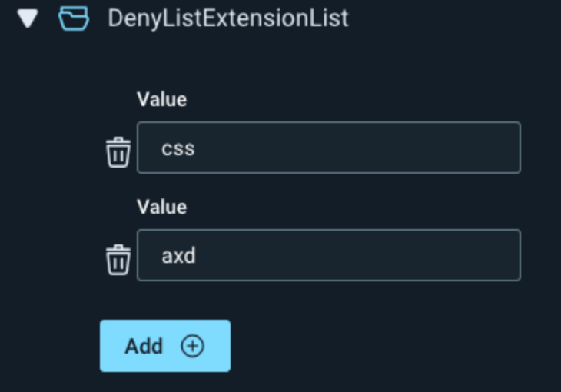Viewport: 561px width, 392px height.
Task: Click the text 'css' inside first field
Action: (178, 148)
